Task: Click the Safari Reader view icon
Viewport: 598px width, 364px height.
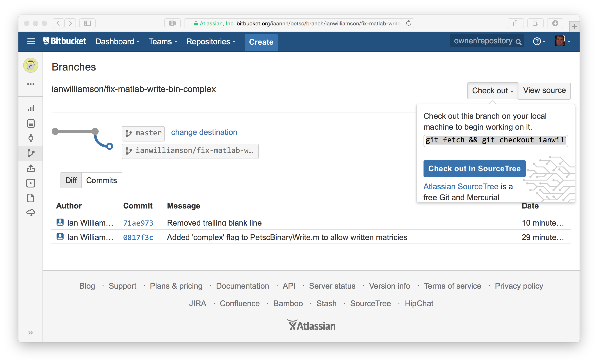Action: (173, 23)
